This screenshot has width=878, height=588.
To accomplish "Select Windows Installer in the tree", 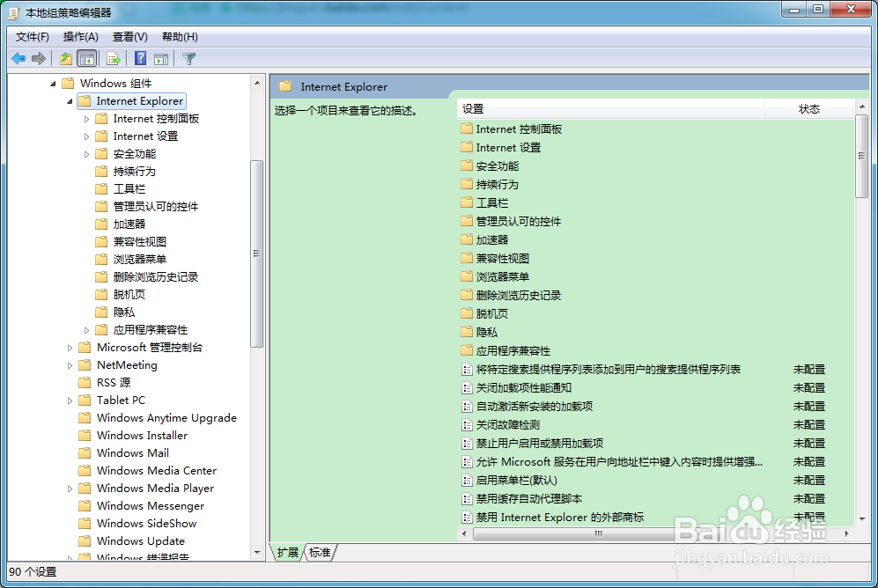I will (x=142, y=435).
